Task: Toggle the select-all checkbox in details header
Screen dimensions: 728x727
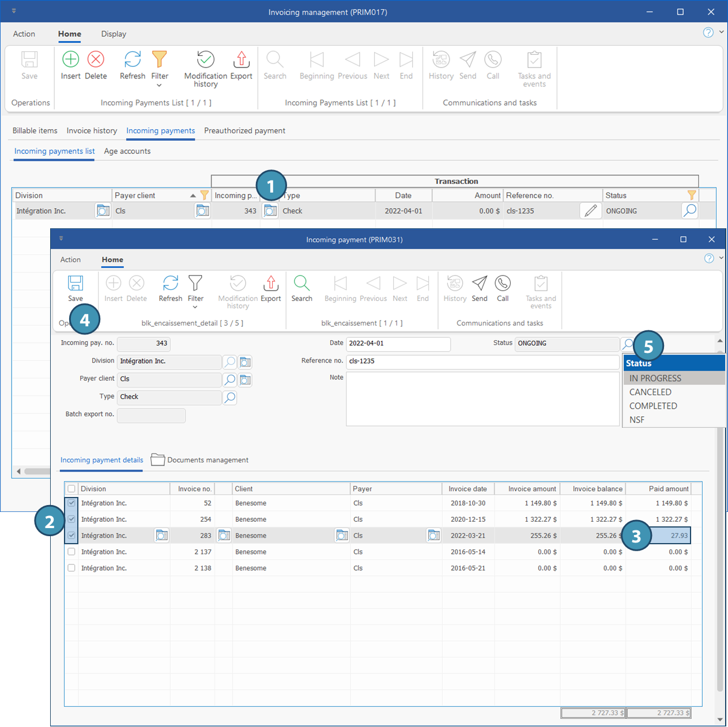Action: 71,489
